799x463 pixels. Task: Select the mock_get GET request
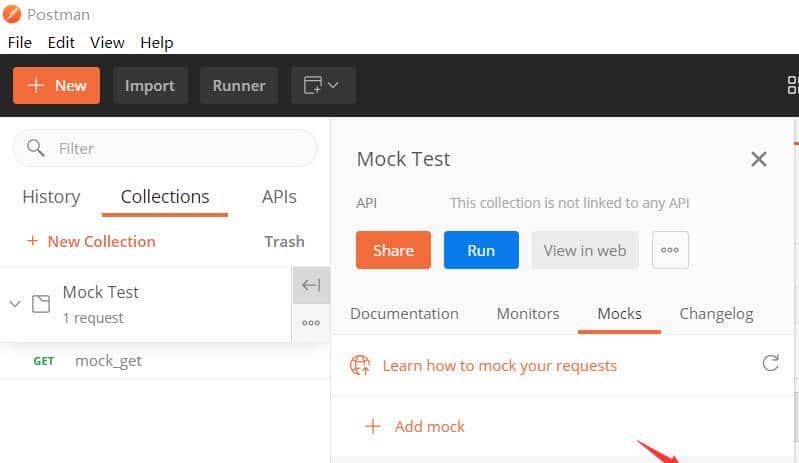[108, 360]
